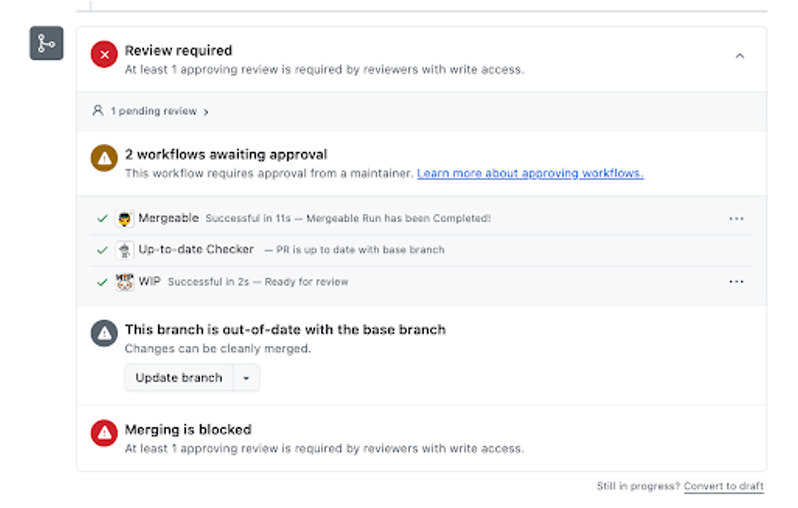Open the WIP check three-dot menu
798x508 pixels.
tap(736, 282)
